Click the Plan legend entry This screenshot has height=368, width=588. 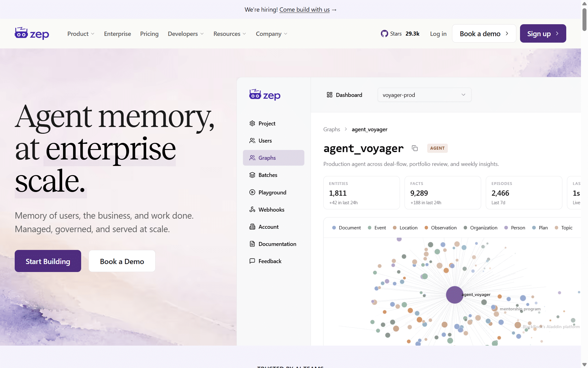(x=540, y=228)
